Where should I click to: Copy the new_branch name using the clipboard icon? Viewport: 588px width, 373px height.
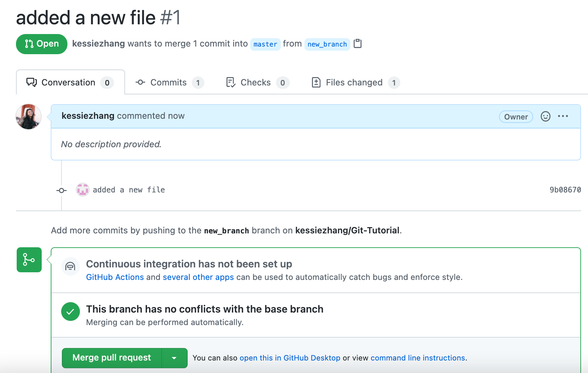pyautogui.click(x=358, y=44)
